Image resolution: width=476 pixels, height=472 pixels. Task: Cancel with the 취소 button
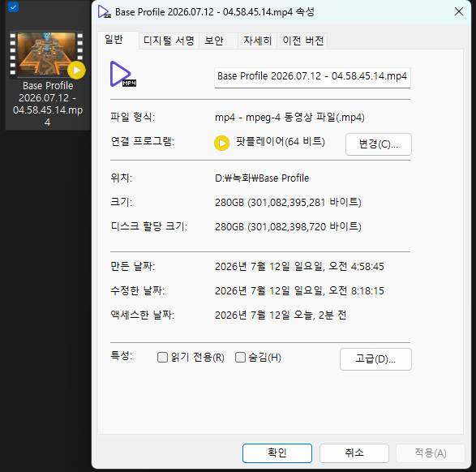(x=354, y=453)
